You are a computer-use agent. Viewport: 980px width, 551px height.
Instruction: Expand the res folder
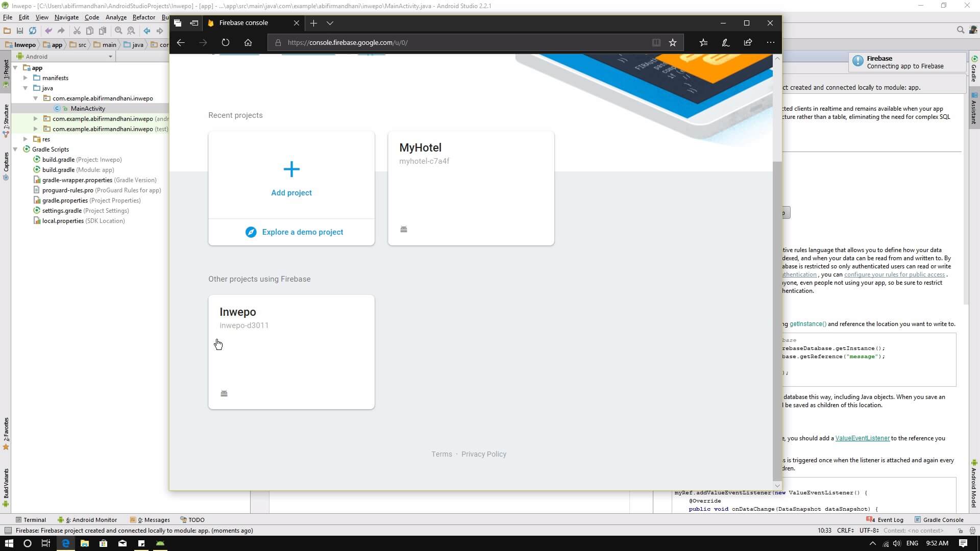point(26,139)
